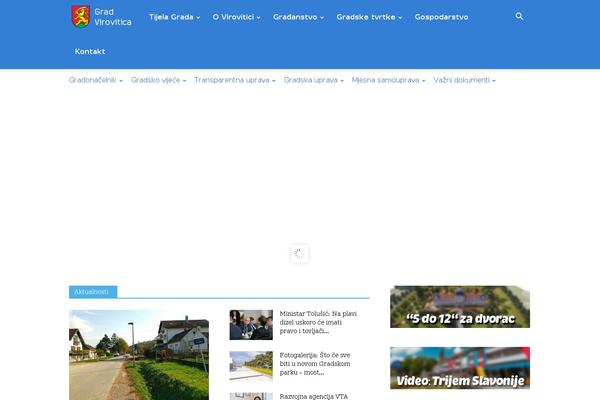Open the Gospodarstvo menu item
Image resolution: width=600 pixels, height=400 pixels.
(441, 17)
